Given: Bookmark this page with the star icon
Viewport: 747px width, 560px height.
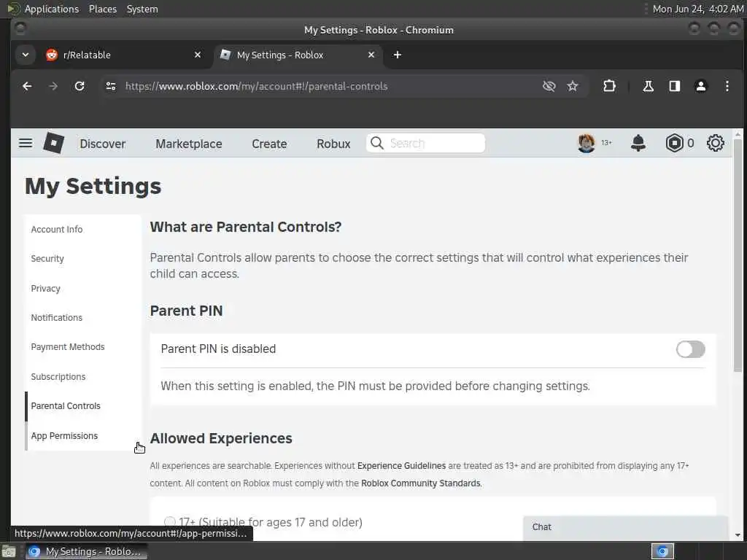Looking at the screenshot, I should coord(573,86).
